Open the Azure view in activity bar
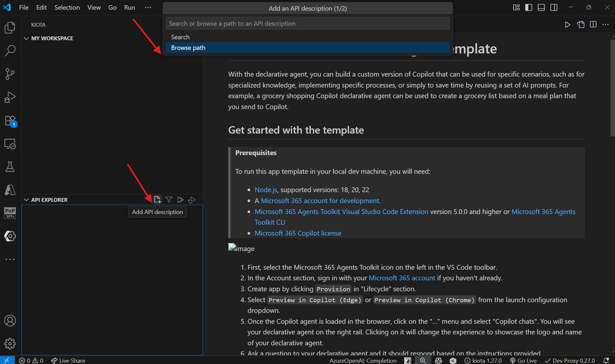This screenshot has width=615, height=364. point(10,190)
